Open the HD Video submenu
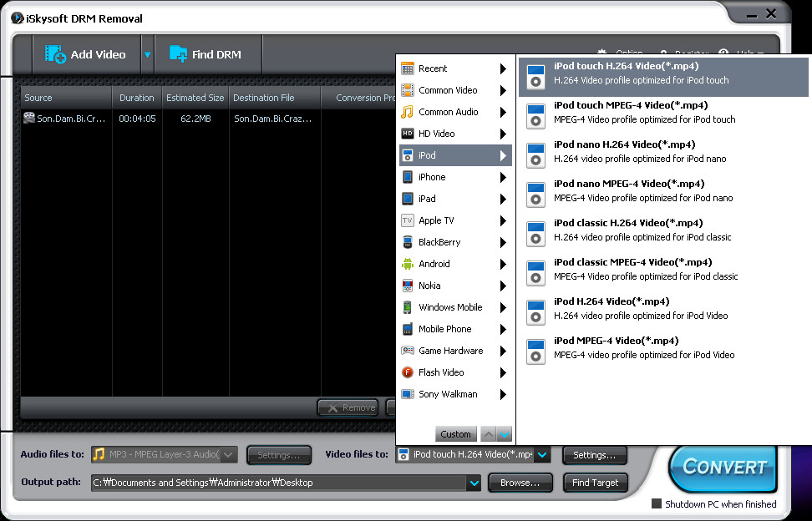 (x=456, y=134)
